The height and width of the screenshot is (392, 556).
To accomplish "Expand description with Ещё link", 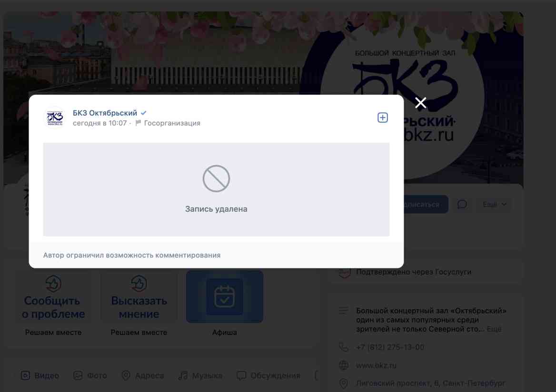I will (x=494, y=329).
